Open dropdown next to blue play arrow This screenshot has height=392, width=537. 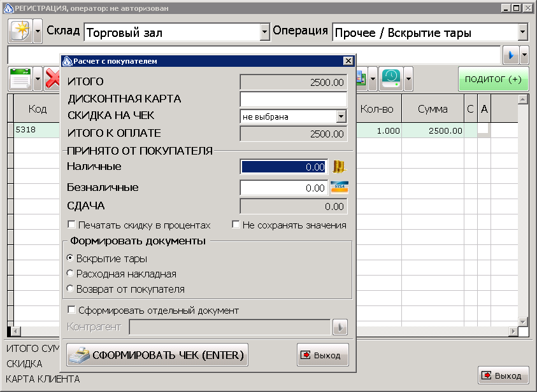pyautogui.click(x=524, y=55)
